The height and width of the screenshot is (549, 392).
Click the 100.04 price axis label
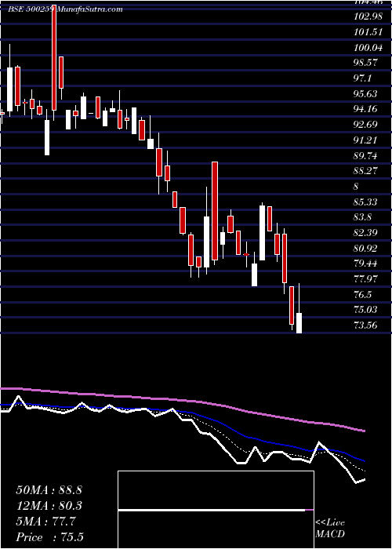tap(367, 48)
